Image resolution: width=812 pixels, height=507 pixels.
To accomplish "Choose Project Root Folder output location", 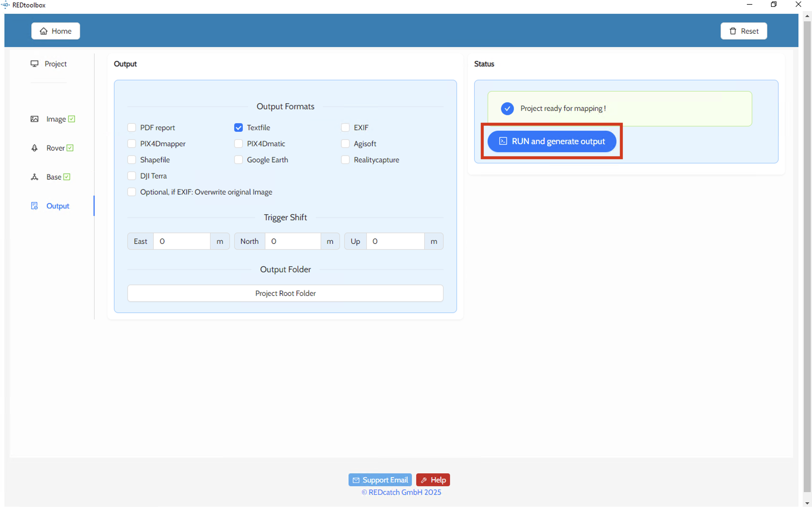I will (285, 293).
